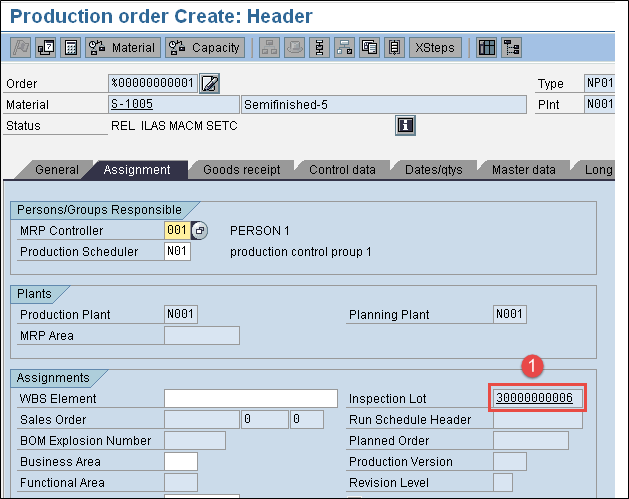Open the status information icon
Image resolution: width=629 pixels, height=499 pixels.
(x=406, y=125)
